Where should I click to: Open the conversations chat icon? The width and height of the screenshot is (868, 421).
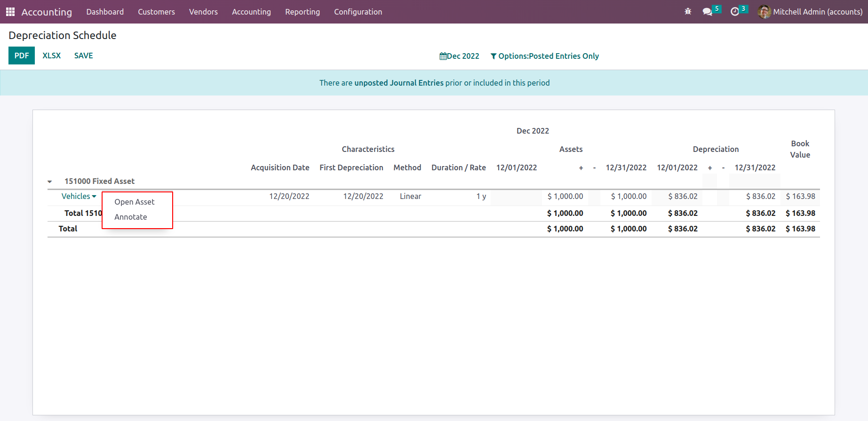click(x=707, y=12)
